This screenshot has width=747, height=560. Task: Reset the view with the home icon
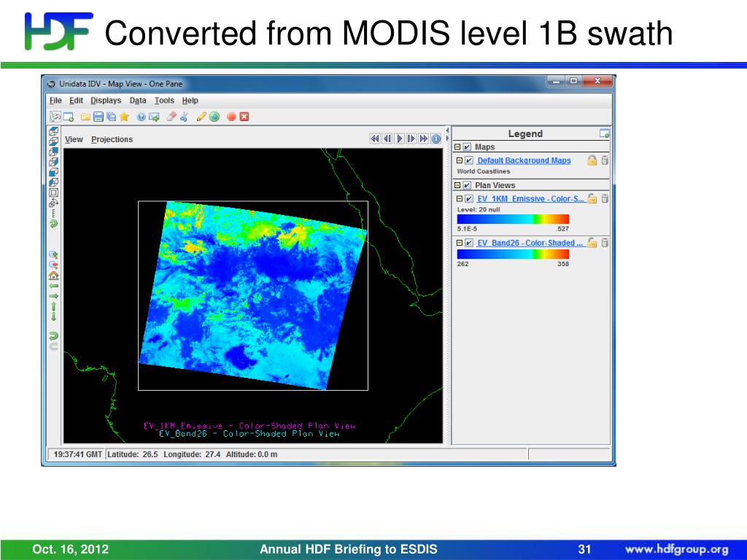(x=53, y=276)
